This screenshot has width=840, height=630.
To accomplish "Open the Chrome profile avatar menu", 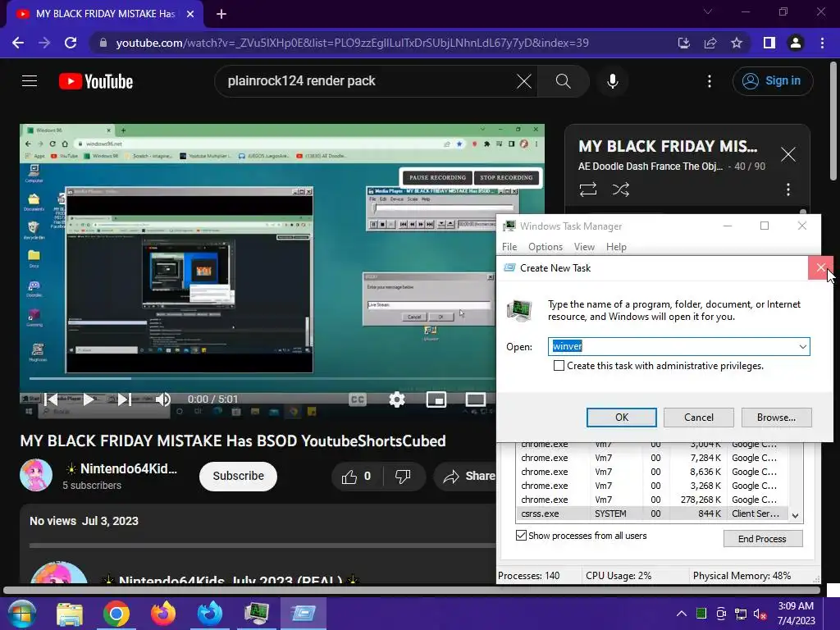I will click(x=796, y=43).
